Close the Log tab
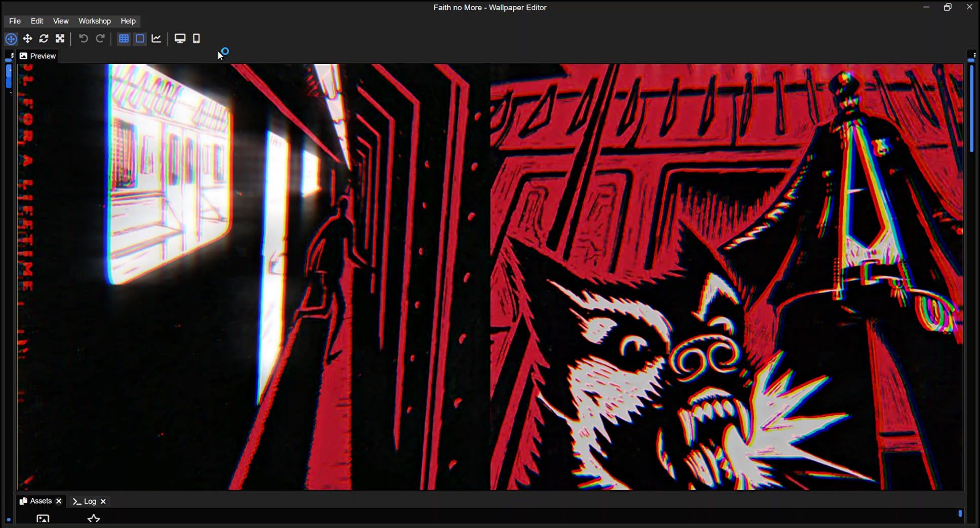This screenshot has height=528, width=980. coord(103,501)
